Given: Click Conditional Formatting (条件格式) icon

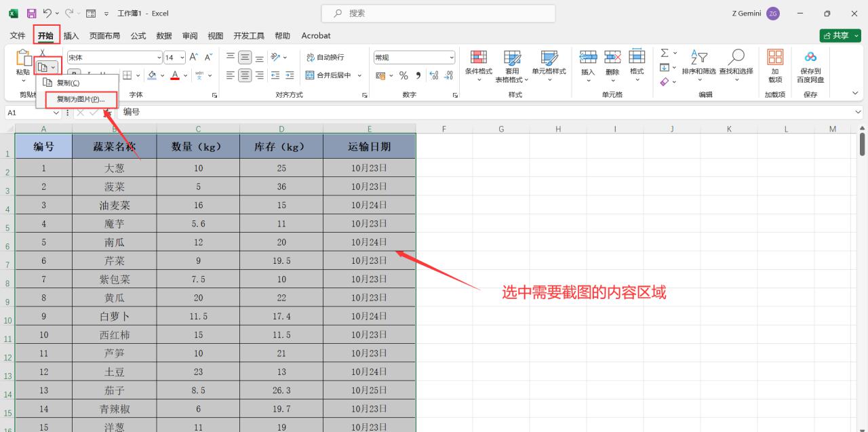Looking at the screenshot, I should click(x=479, y=58).
